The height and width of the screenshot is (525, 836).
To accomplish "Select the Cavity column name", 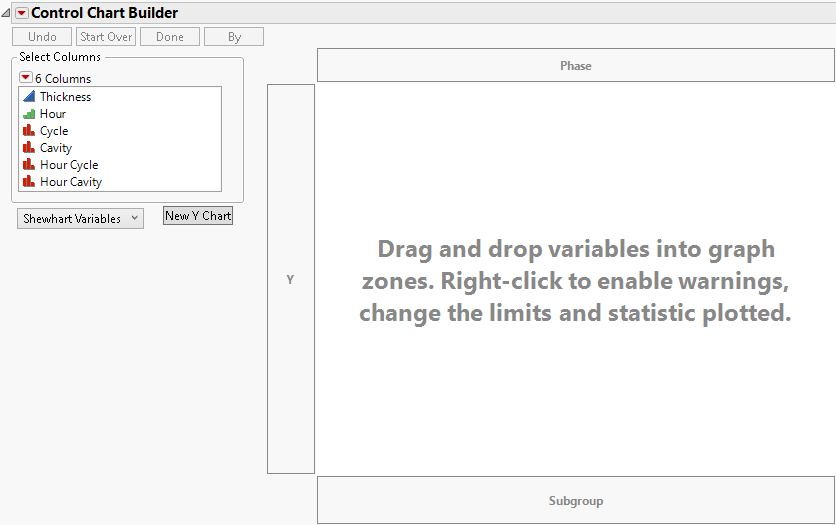I will (55, 148).
